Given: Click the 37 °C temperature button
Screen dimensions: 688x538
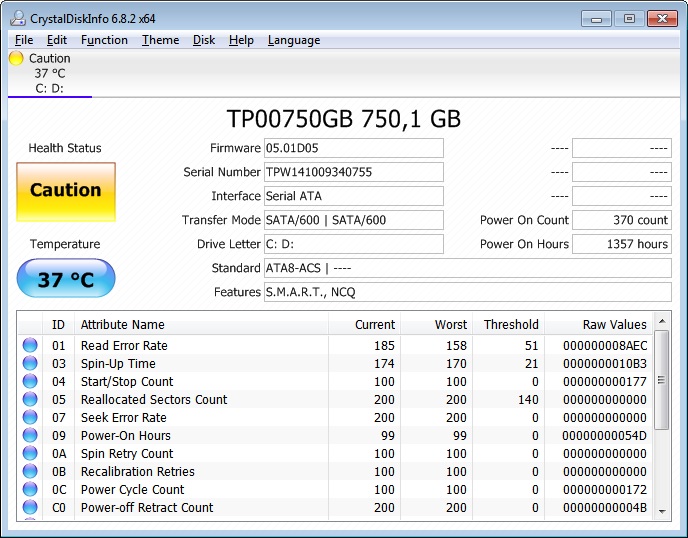Looking at the screenshot, I should tap(66, 278).
